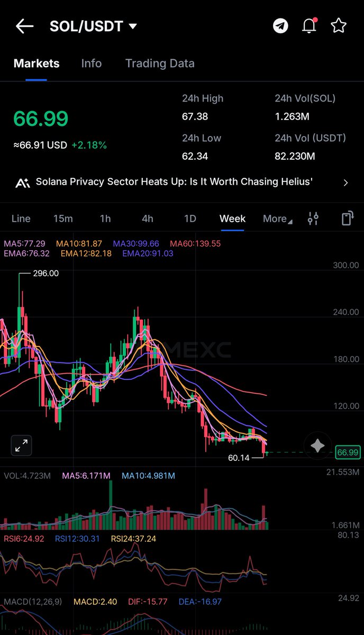The width and height of the screenshot is (364, 635).
Task: Tap the 24h High value 67.38
Action: click(195, 116)
